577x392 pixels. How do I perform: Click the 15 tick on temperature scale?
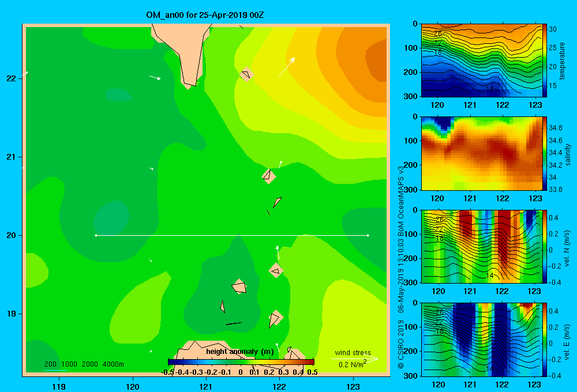[553, 86]
